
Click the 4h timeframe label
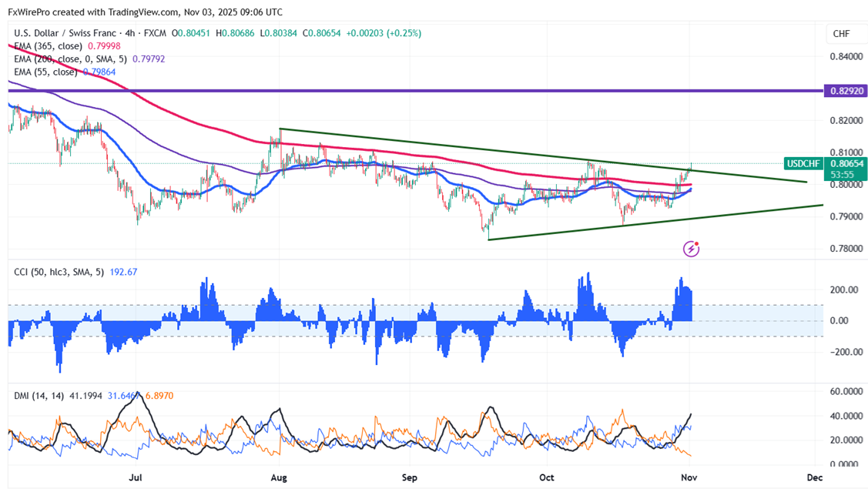pos(130,33)
